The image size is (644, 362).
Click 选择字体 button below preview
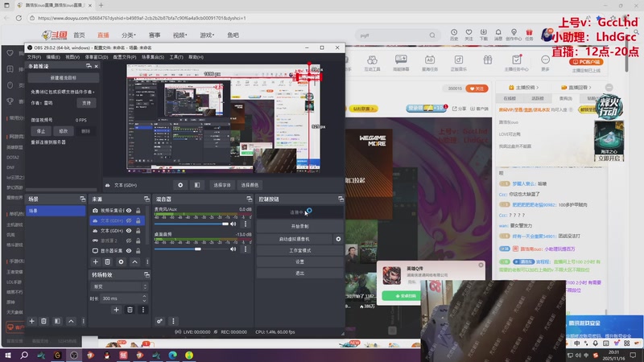(222, 185)
